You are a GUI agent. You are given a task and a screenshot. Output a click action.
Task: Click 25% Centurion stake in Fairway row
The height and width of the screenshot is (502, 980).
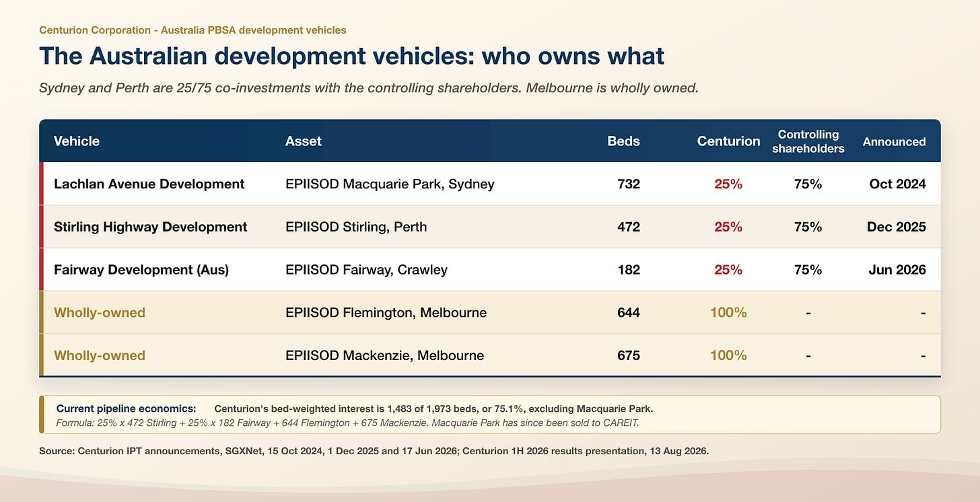(728, 270)
